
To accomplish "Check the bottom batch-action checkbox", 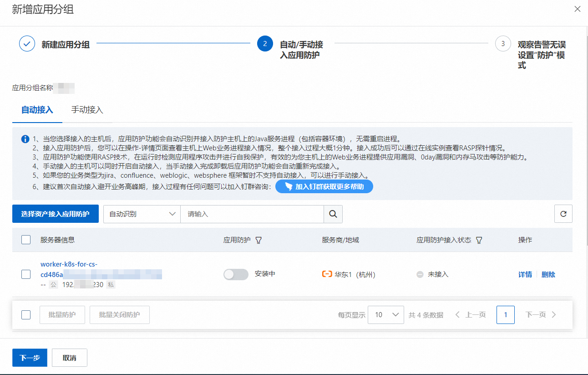I will pos(26,314).
